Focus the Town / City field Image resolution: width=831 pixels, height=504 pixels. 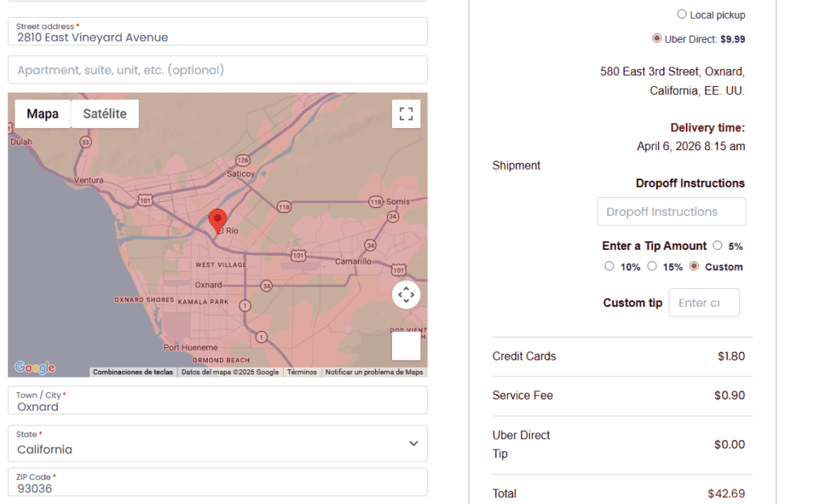pos(217,401)
